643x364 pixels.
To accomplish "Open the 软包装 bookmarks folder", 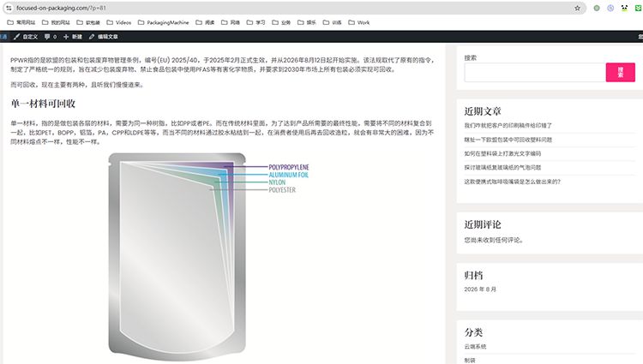I will click(88, 22).
